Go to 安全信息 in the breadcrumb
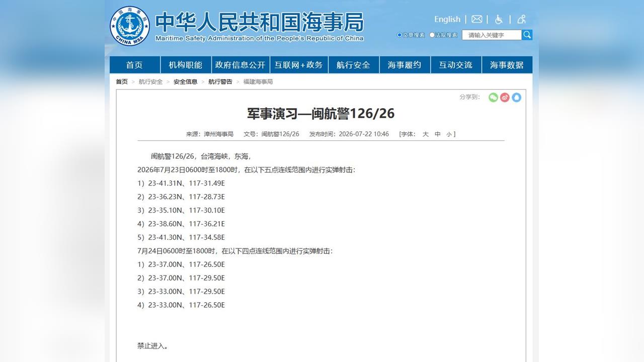 (186, 81)
